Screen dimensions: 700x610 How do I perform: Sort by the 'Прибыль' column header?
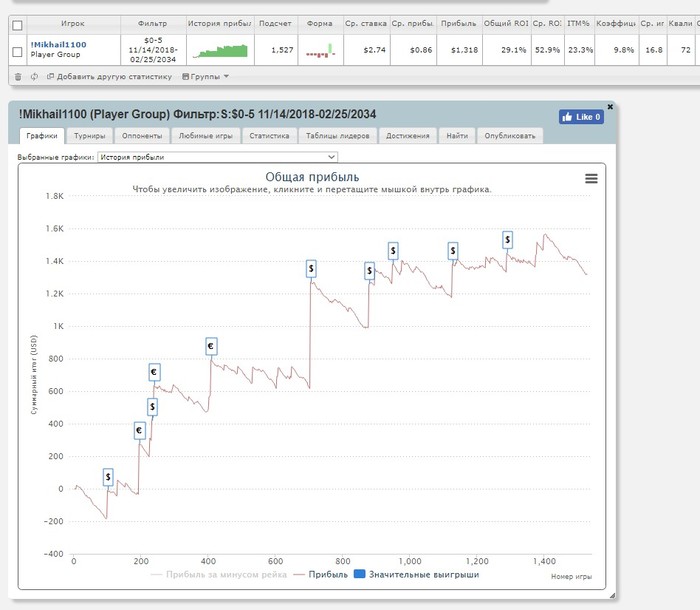(x=458, y=24)
